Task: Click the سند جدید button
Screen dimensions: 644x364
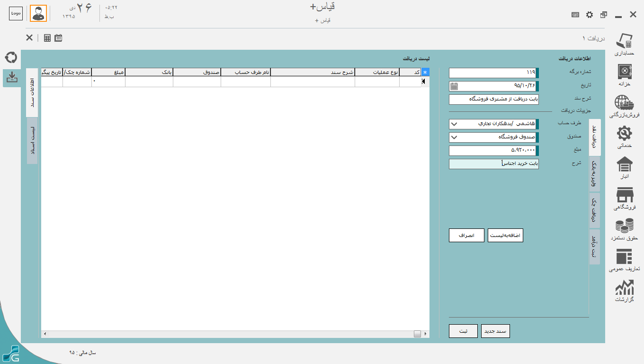Action: click(x=495, y=331)
